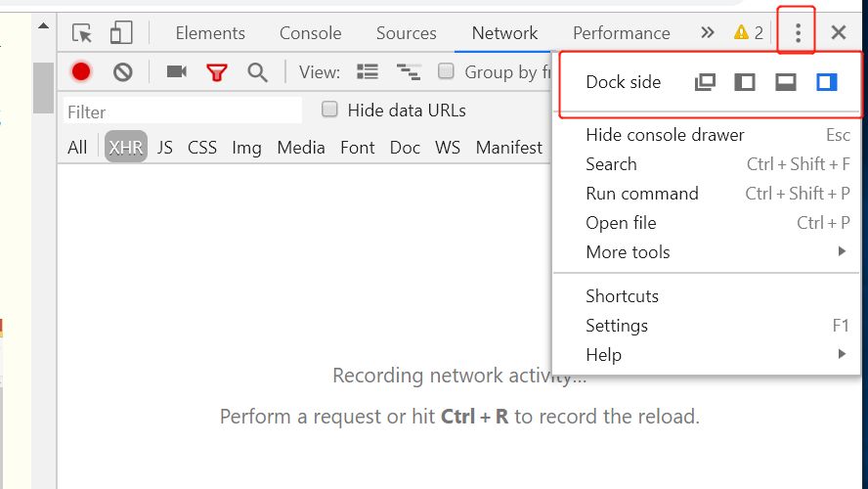Toggle the red filter funnel icon
The width and height of the screenshot is (868, 489).
(216, 71)
